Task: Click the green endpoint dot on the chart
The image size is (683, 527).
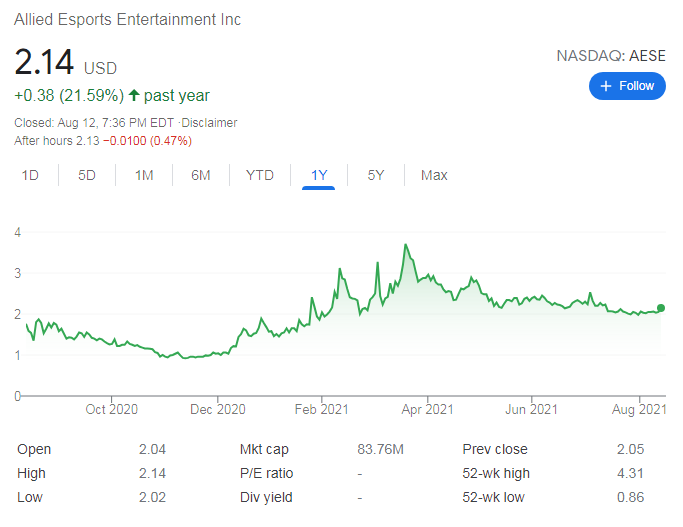Action: click(x=661, y=308)
